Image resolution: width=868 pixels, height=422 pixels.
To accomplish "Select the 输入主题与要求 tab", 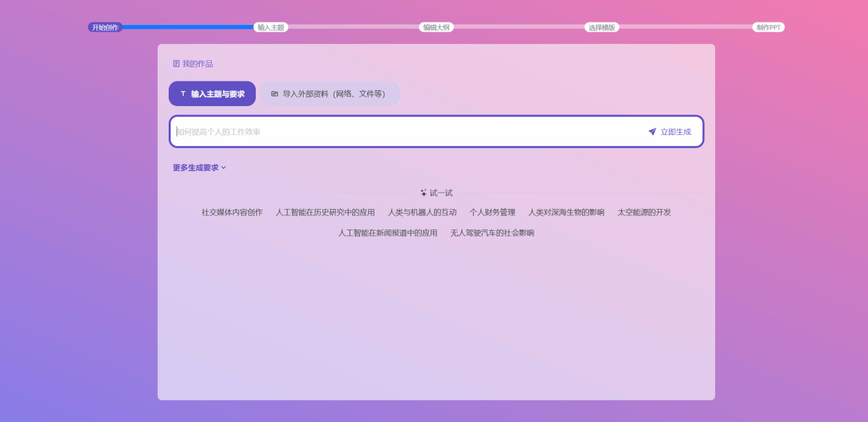I will [x=212, y=94].
